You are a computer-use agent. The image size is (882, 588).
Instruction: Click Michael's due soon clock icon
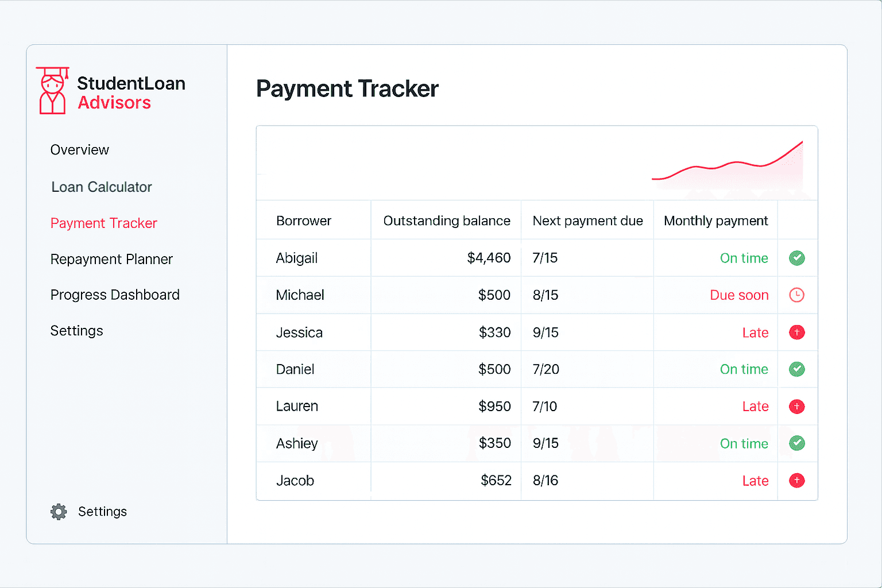point(796,295)
